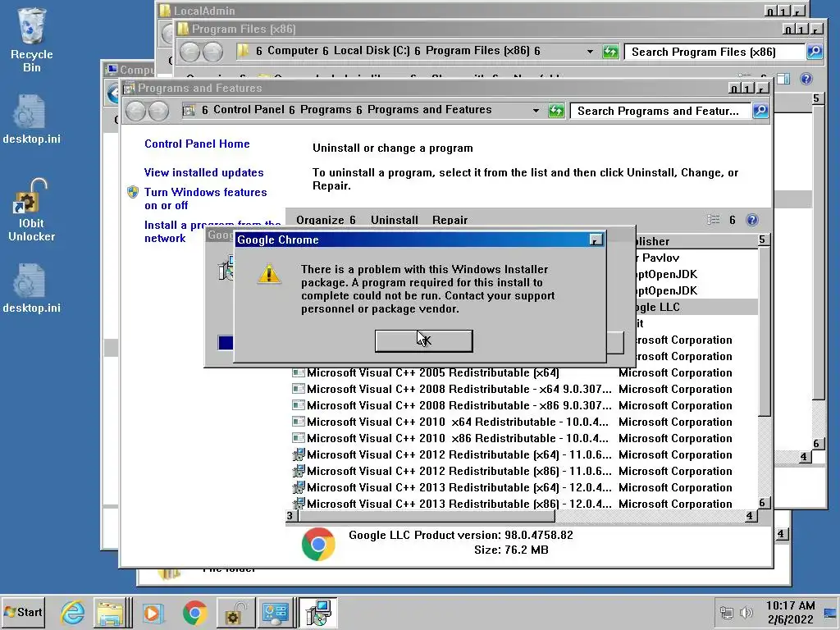840x630 pixels.
Task: Click Control Panel breadcrumb segment
Action: [x=249, y=109]
